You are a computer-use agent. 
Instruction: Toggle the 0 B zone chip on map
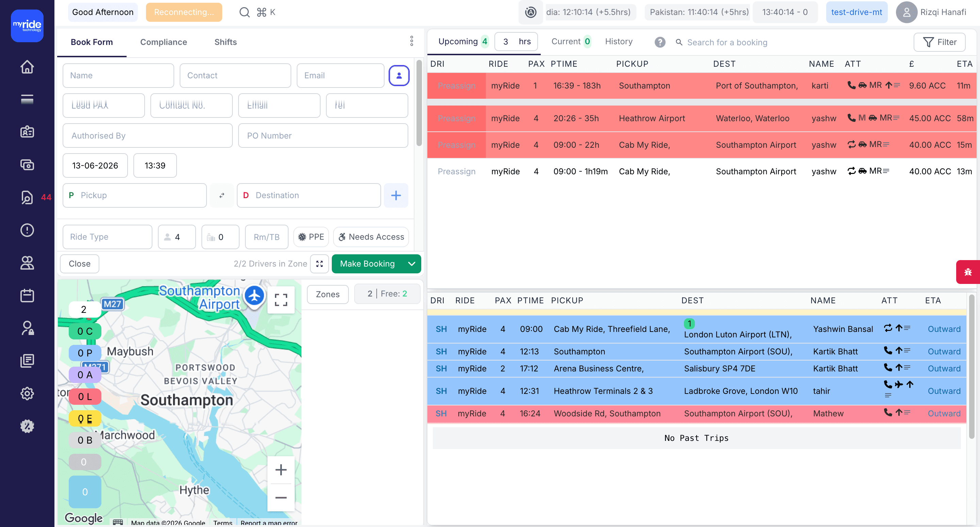point(85,440)
